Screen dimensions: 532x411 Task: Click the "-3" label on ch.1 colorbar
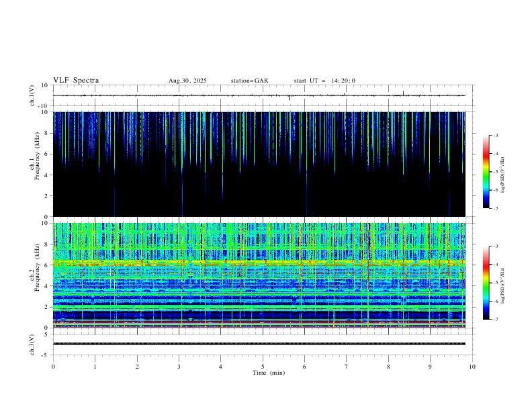pos(495,135)
